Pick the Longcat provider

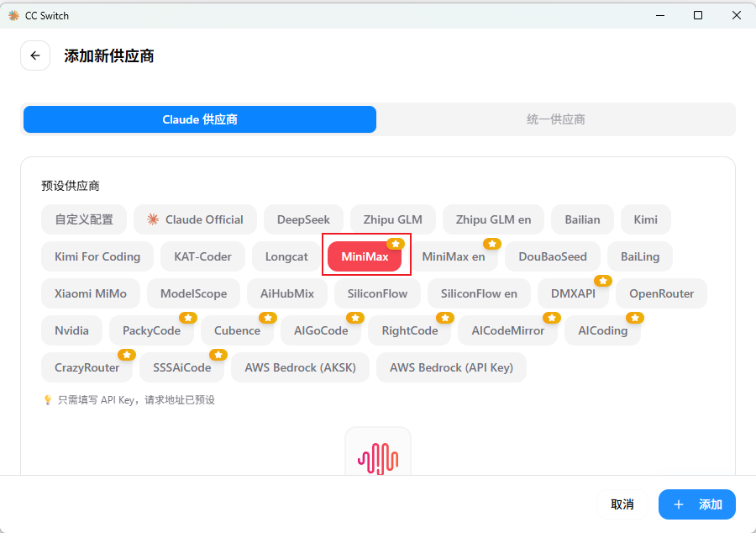coord(286,256)
